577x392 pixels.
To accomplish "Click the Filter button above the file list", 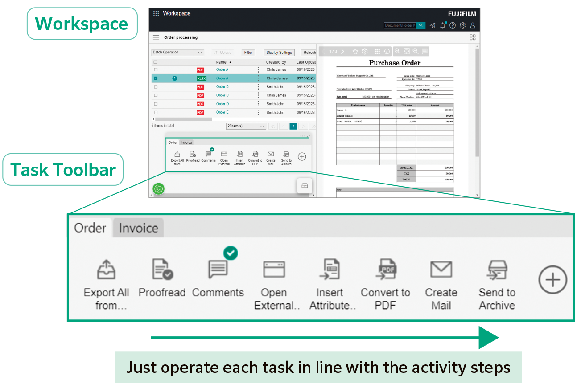I will [248, 52].
